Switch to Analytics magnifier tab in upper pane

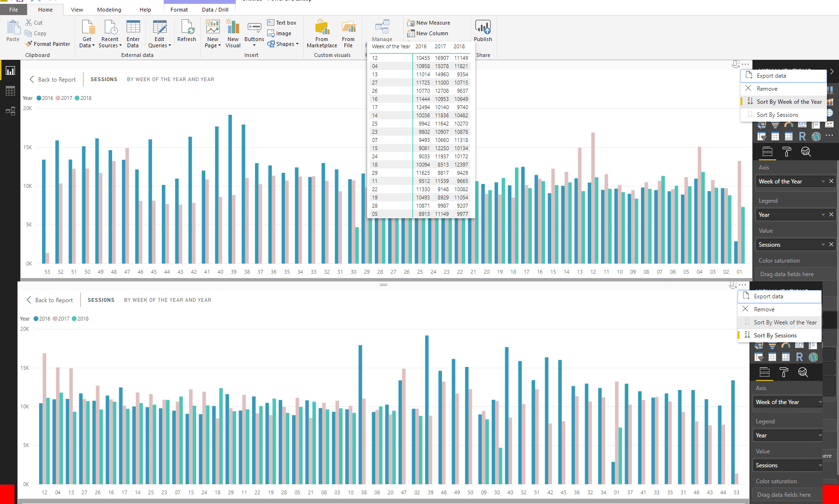[x=806, y=152]
